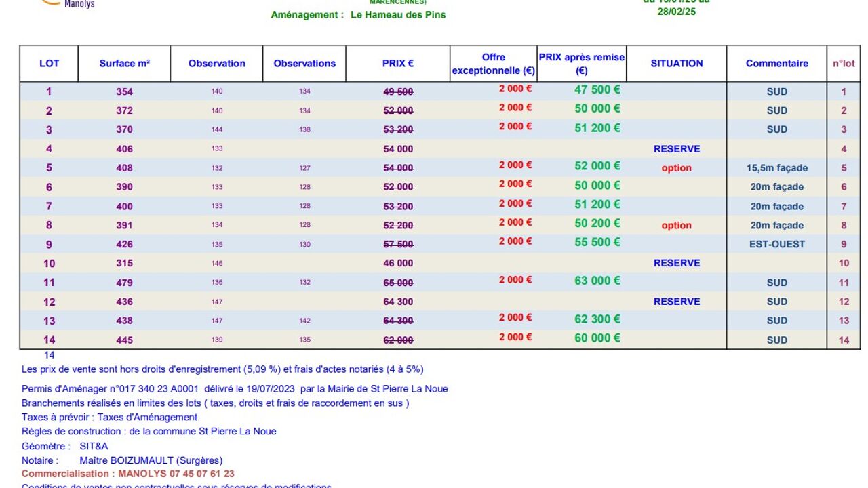This screenshot has width=868, height=488.
Task: Click discounted price 50 200 €
Action: pyautogui.click(x=597, y=223)
